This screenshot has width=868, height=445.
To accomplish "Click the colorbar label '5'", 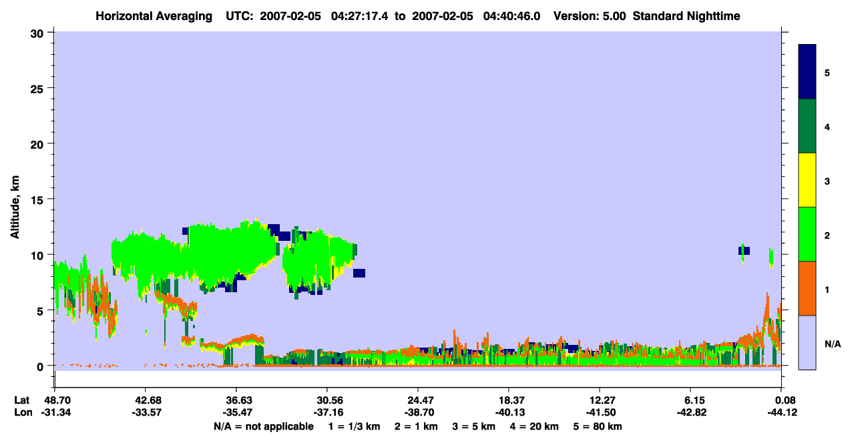I will tap(827, 73).
